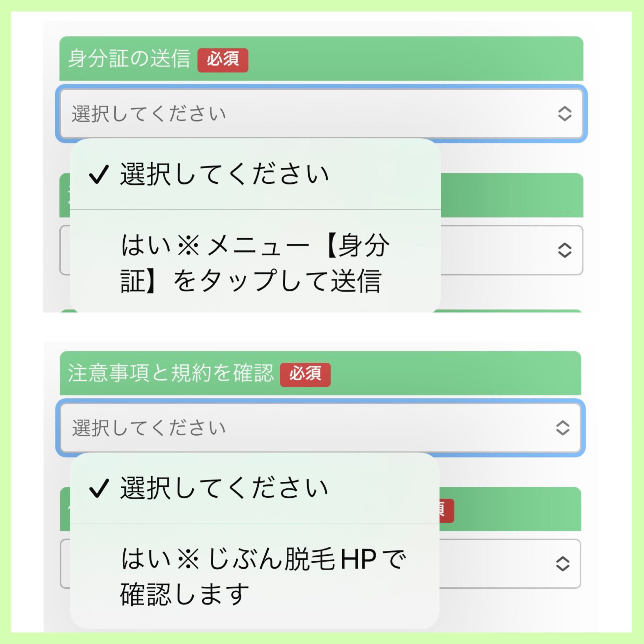Screen dimensions: 644x644
Task: Click the checkmark in the 注意事項 dropdown menu
Action: (99, 488)
